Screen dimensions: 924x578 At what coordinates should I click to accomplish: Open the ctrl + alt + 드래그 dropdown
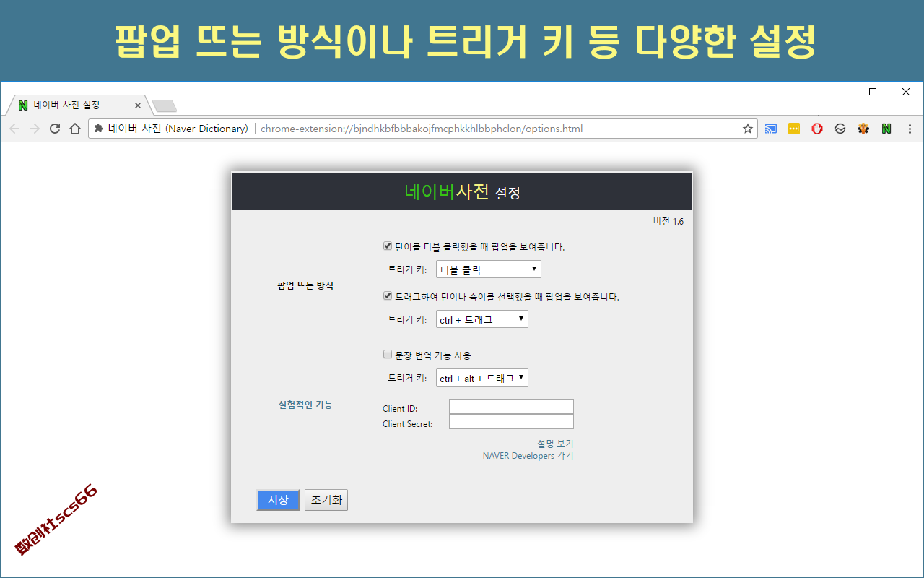click(x=482, y=378)
